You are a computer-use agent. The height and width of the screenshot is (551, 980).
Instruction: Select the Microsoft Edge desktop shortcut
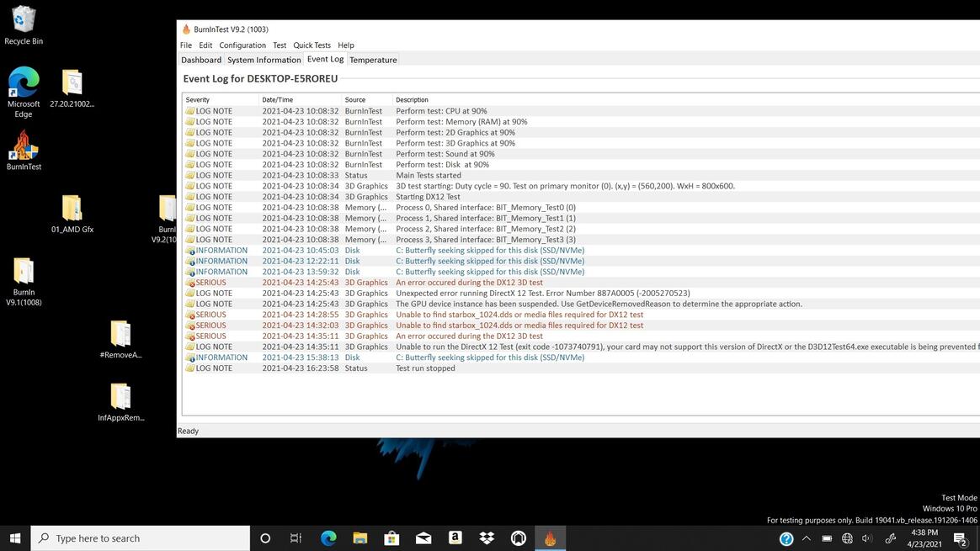point(24,92)
